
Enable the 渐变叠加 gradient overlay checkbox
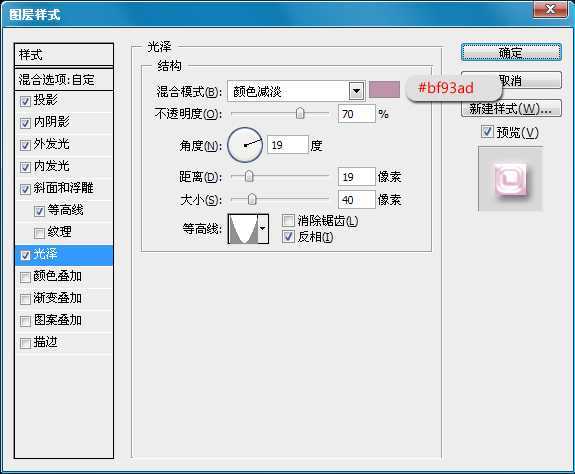coord(25,299)
